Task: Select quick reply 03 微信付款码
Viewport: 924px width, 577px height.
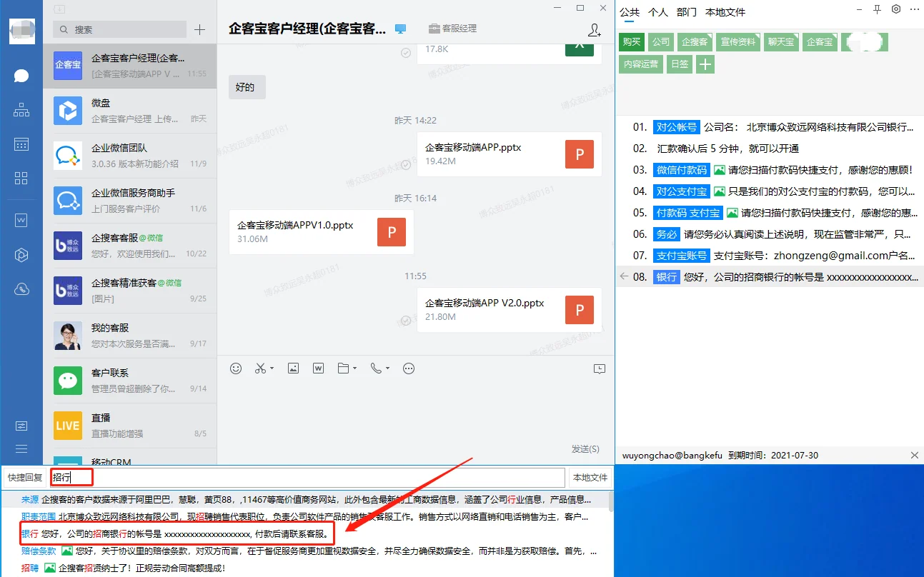Action: 770,170
